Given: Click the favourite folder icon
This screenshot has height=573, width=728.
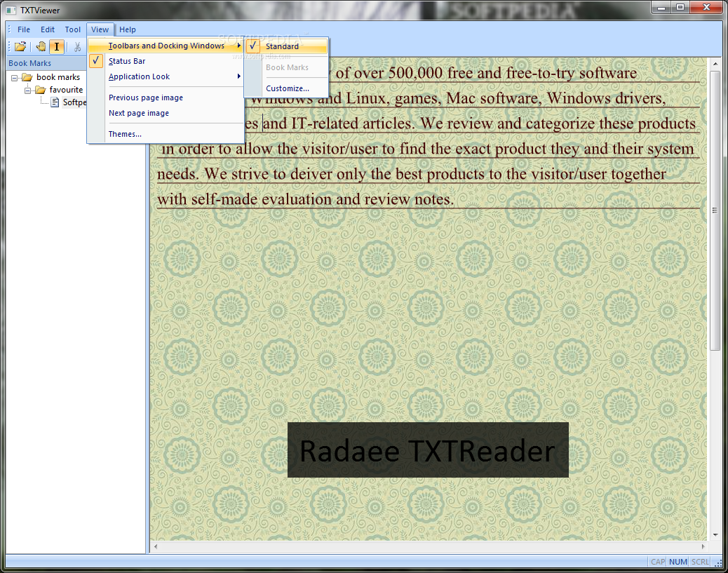Looking at the screenshot, I should [41, 90].
